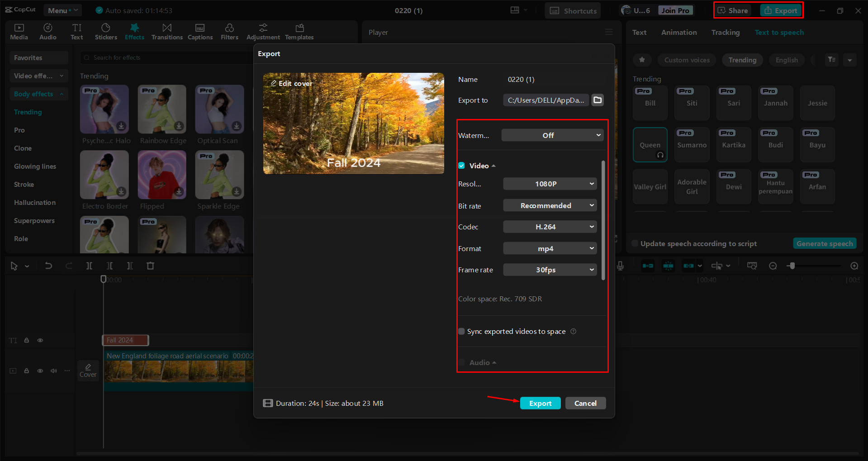The image size is (868, 461).
Task: Uncheck the Video checkbox in export settings
Action: (x=461, y=166)
